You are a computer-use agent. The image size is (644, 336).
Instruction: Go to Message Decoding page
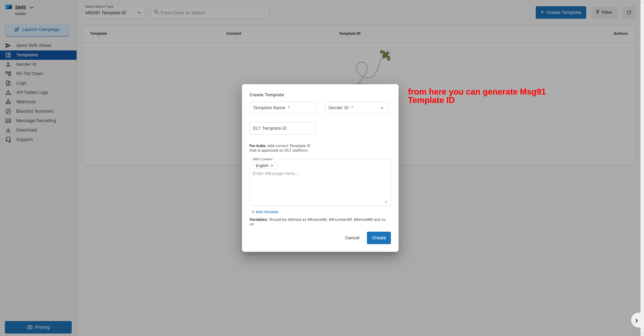[36, 121]
